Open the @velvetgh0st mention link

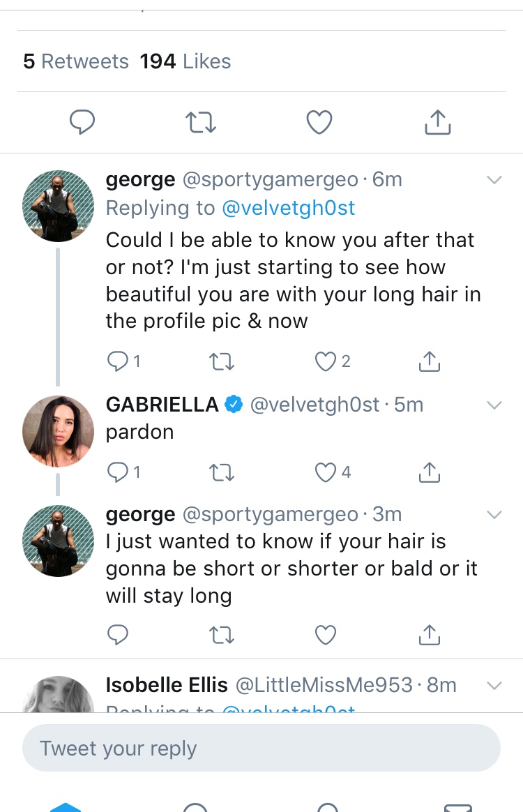pyautogui.click(x=288, y=208)
